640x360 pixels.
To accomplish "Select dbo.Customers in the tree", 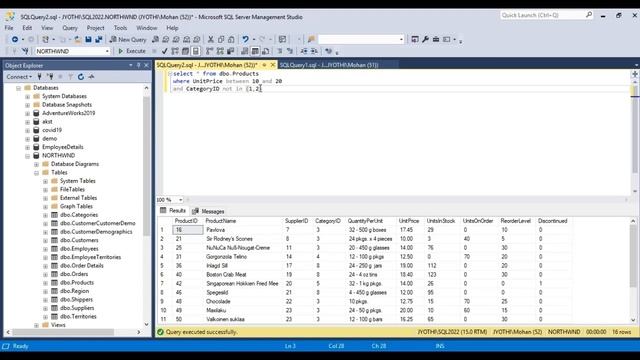I will [x=79, y=240].
